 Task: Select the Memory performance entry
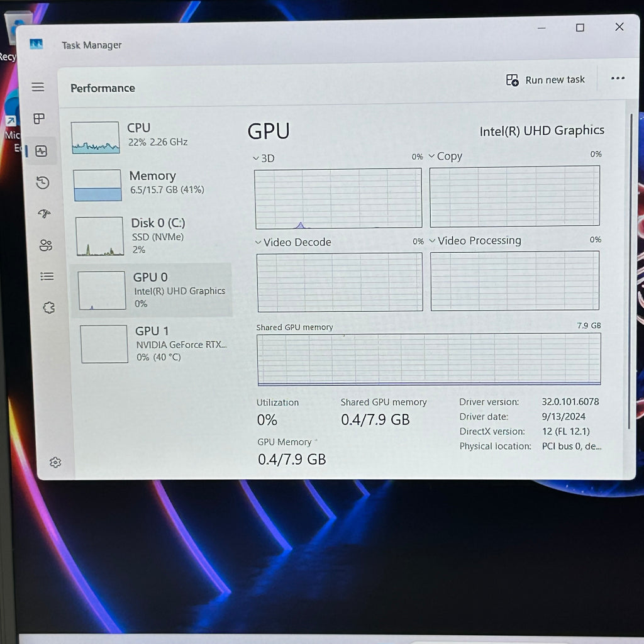pos(151,185)
